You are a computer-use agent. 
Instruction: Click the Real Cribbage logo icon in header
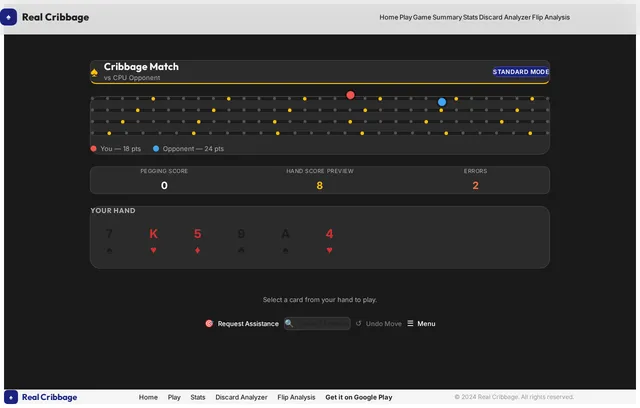(9, 17)
